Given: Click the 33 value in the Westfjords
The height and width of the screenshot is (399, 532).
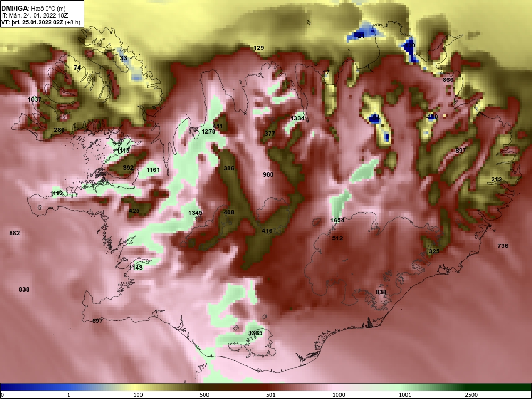Looking at the screenshot, I should pos(123,58).
